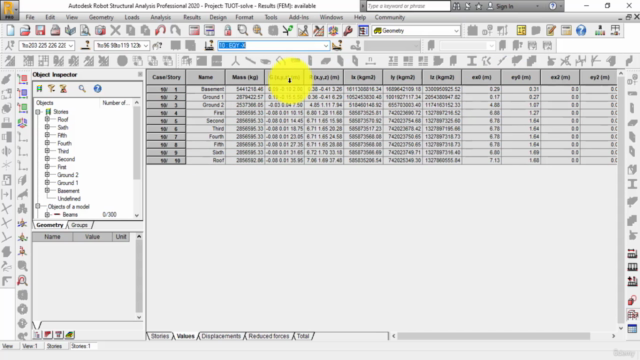Click the Undo red arrow icon
The width and height of the screenshot is (640, 360).
[160, 31]
